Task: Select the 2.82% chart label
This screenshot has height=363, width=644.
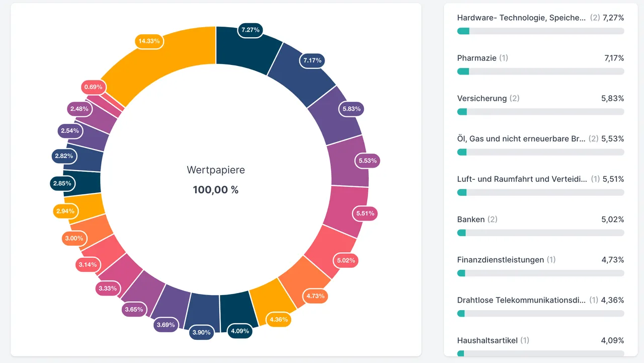Action: [64, 156]
